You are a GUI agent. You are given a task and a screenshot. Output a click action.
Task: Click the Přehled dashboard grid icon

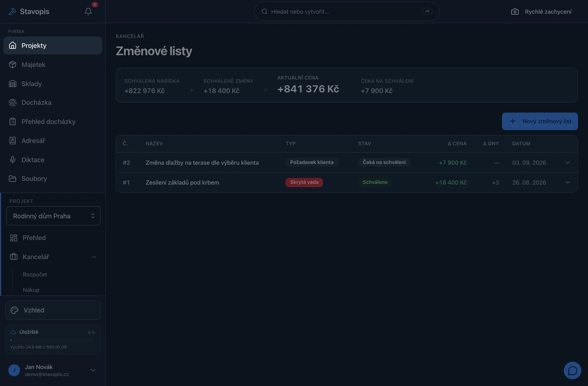tap(14, 238)
